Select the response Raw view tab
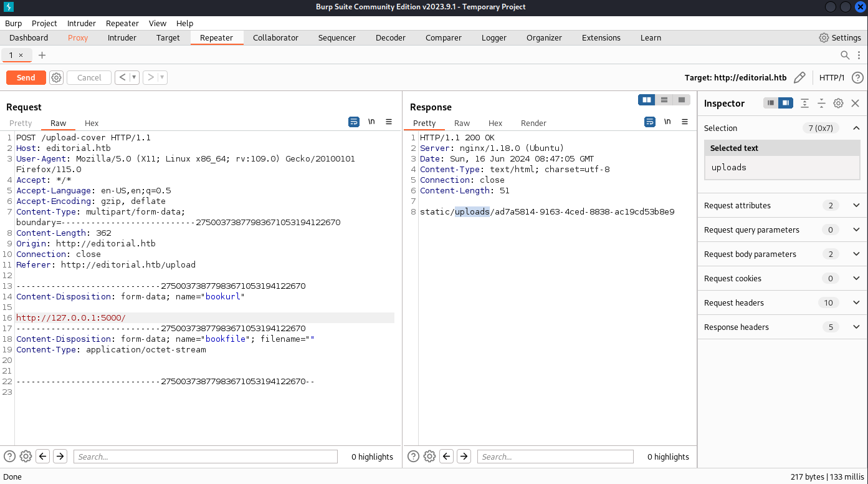Screen dimensions: 868x484 click(462, 123)
